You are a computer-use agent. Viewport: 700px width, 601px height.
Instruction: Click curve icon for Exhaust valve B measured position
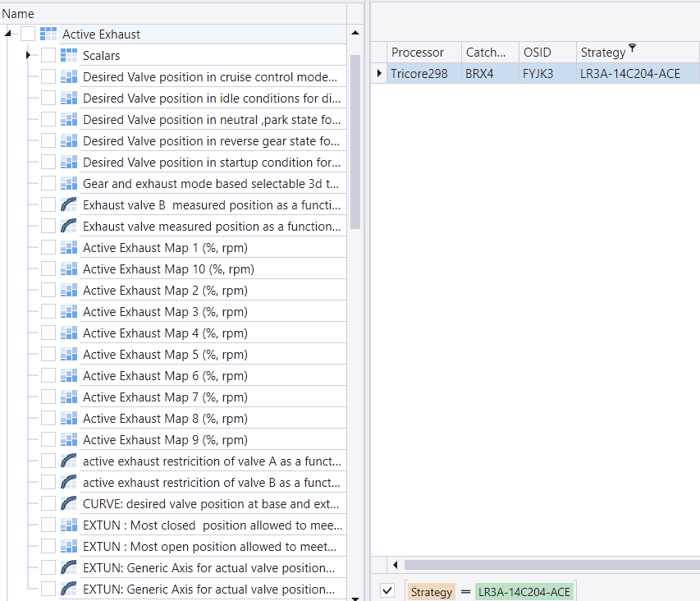tap(69, 205)
